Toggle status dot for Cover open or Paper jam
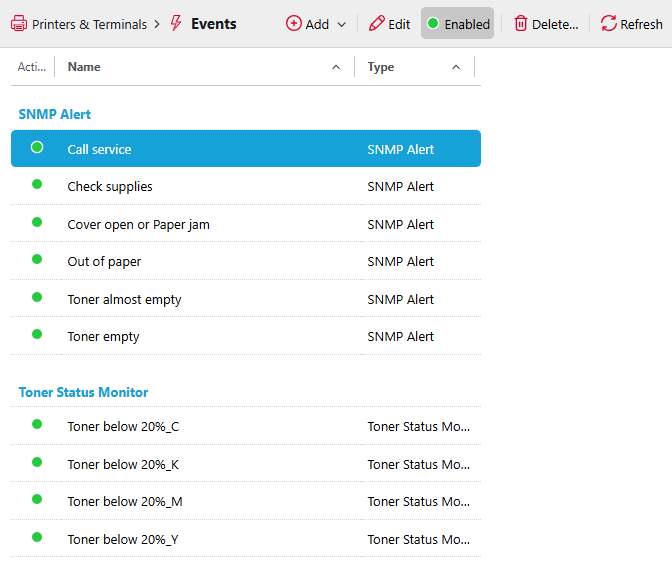This screenshot has width=672, height=562. coord(37,222)
